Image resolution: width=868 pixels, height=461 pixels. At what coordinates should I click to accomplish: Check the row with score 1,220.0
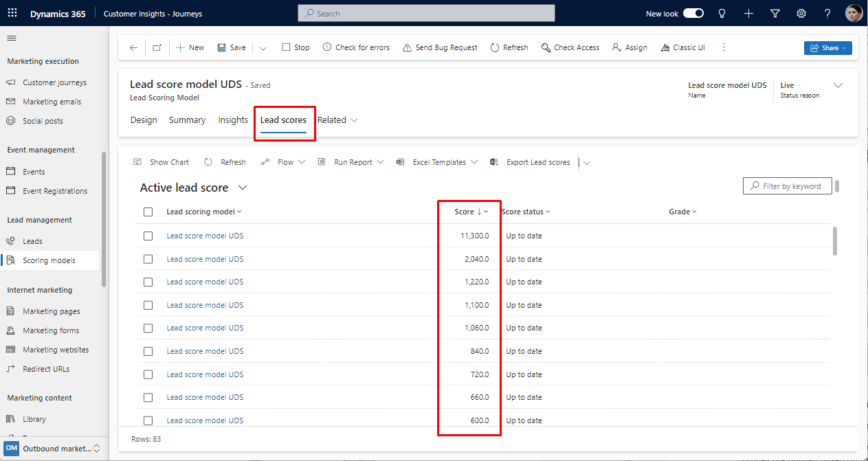(148, 282)
